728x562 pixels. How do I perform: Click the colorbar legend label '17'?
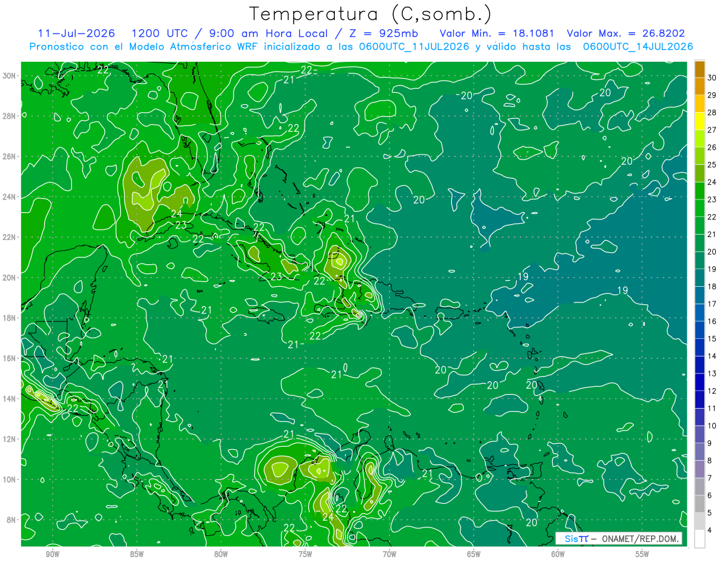pyautogui.click(x=712, y=304)
